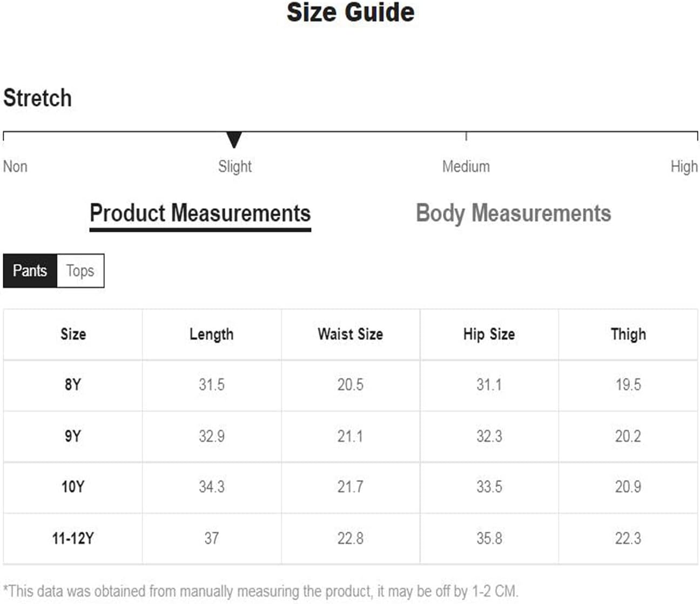Click the Non stretch label
This screenshot has height=604, width=700.
(x=15, y=166)
